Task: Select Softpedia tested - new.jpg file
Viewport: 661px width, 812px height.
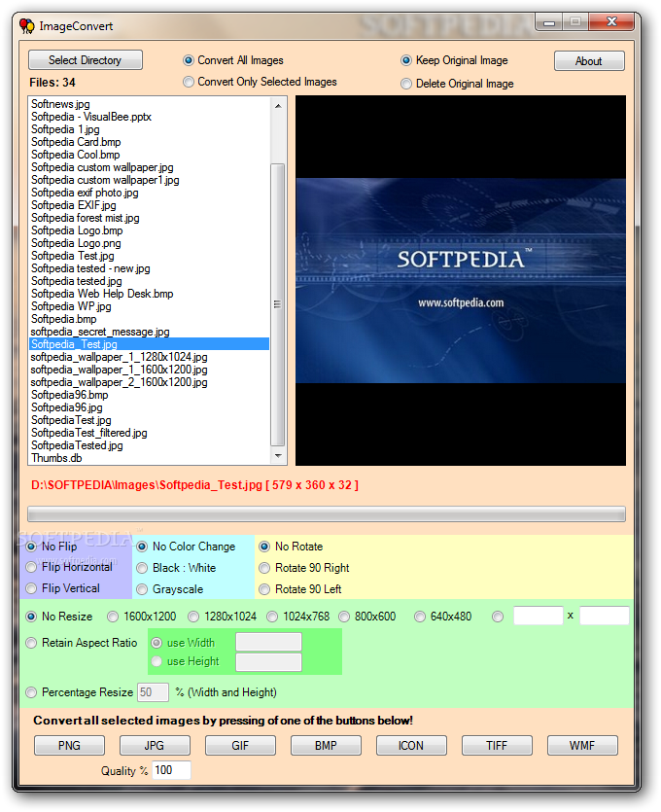Action: 150,268
